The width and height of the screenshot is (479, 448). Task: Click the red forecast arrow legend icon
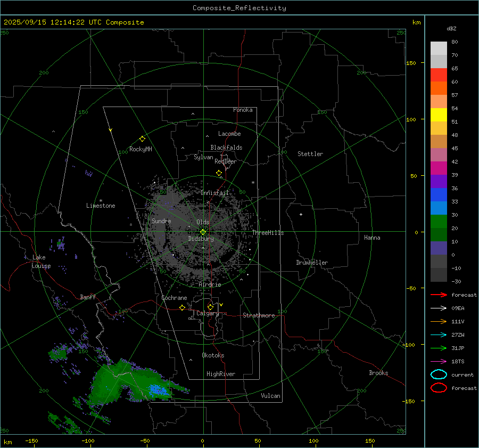(x=439, y=295)
